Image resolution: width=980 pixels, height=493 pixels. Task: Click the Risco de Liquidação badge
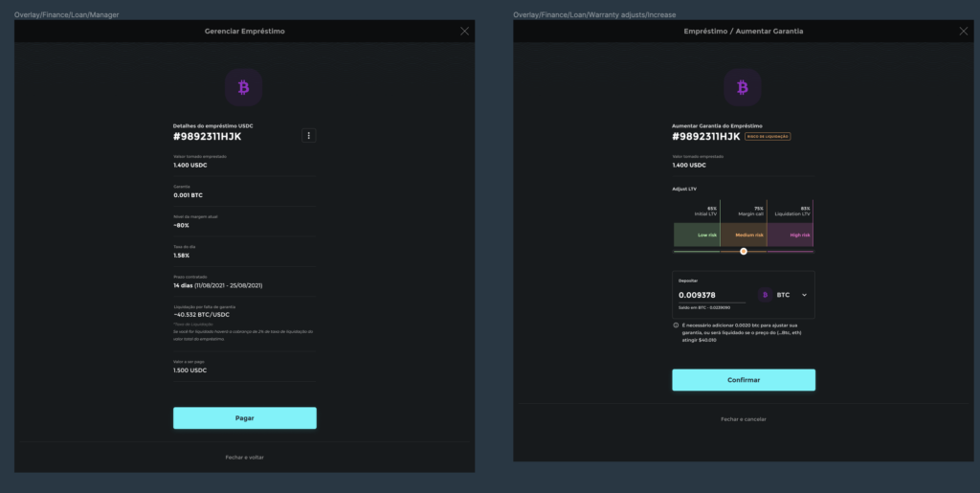coord(768,137)
